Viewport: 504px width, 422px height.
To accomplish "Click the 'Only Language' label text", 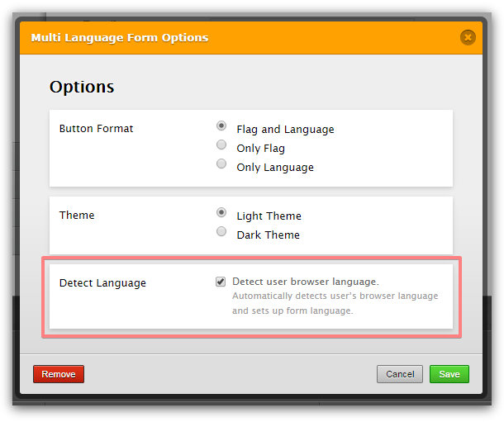I will coord(275,168).
